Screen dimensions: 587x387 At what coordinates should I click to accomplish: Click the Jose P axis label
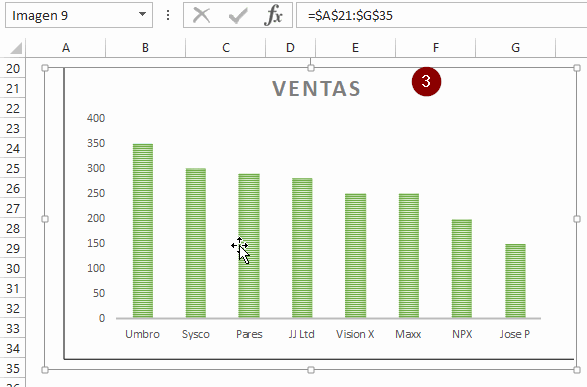515,334
